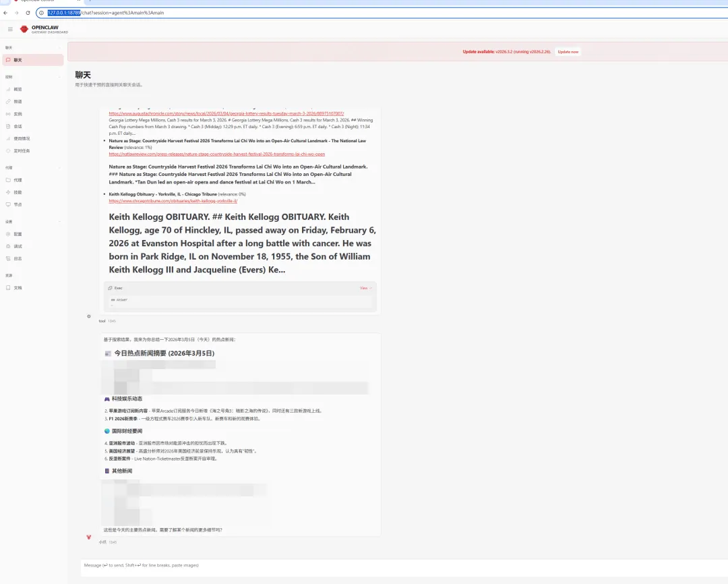Click the red OpenClaw logo icon
This screenshot has height=584, width=728.
point(24,29)
